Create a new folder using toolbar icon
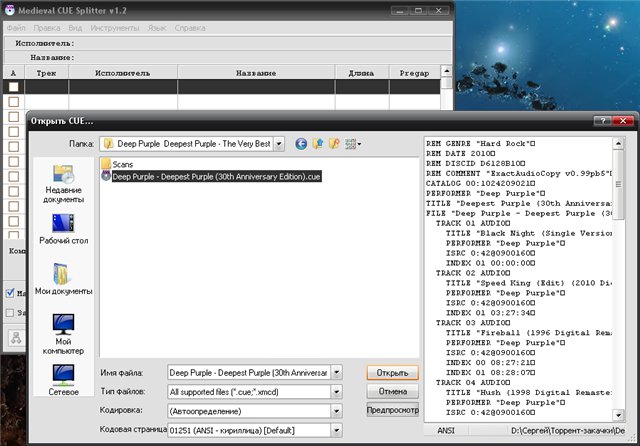640x446 pixels. point(335,144)
